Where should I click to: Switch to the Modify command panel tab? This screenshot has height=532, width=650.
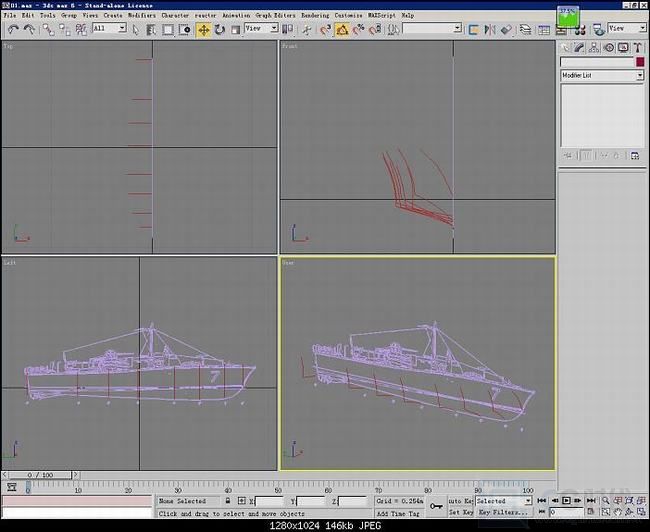580,48
